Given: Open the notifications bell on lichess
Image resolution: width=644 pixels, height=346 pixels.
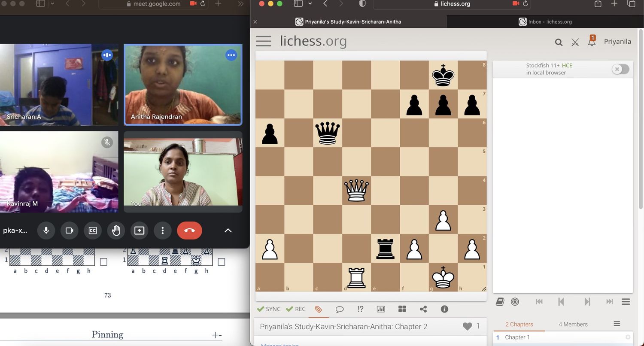Looking at the screenshot, I should 592,41.
